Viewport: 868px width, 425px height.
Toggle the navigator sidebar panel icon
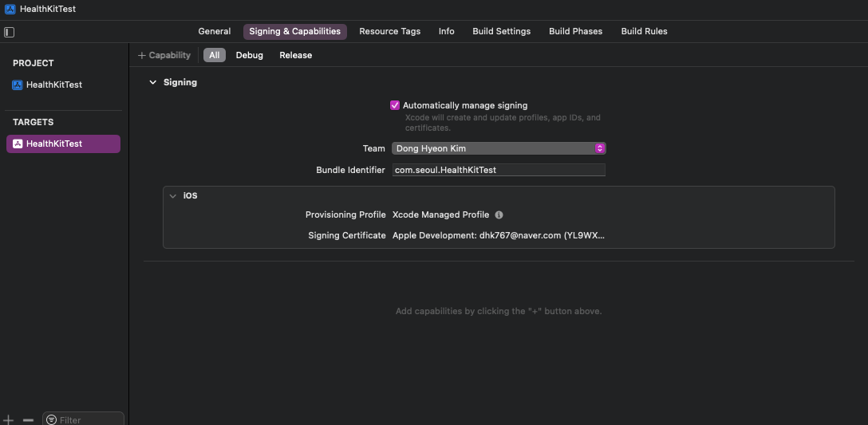pyautogui.click(x=10, y=33)
